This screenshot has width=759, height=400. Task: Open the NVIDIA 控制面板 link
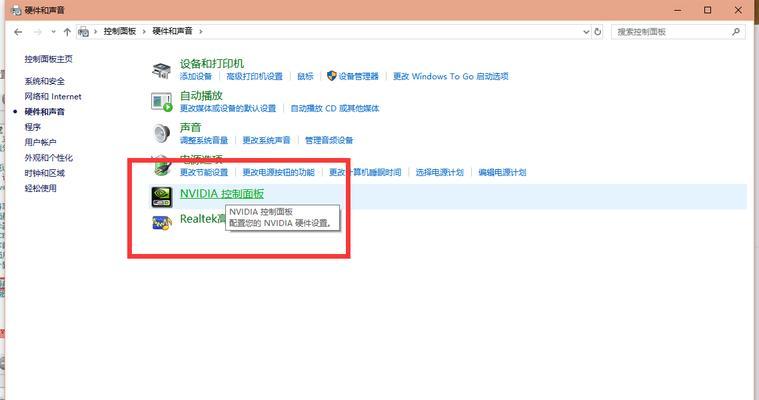click(222, 194)
